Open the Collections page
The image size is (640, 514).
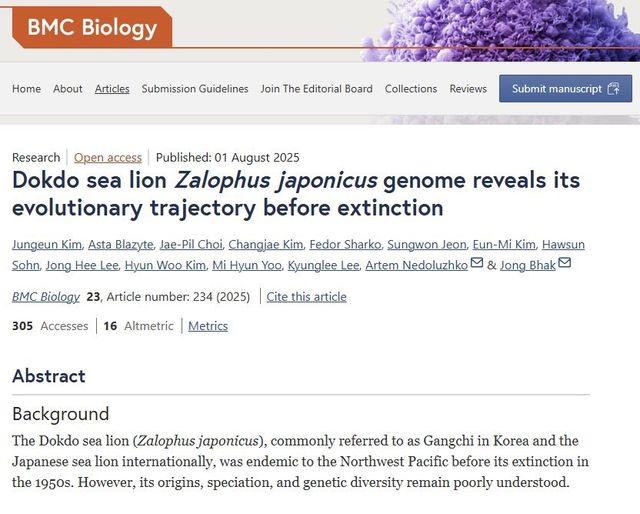411,89
